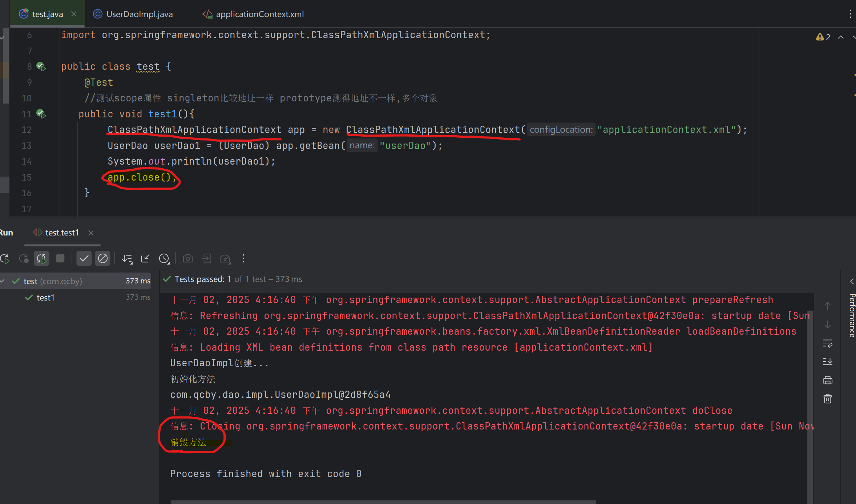The image size is (856, 504).
Task: Toggle show ignored tests button
Action: pyautogui.click(x=103, y=259)
